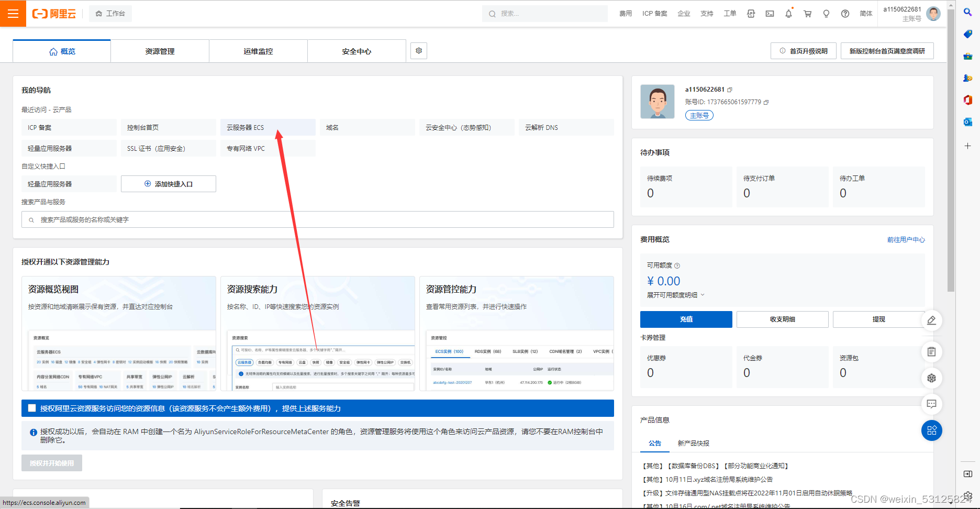Image resolution: width=980 pixels, height=509 pixels.
Task: Open 待办工单 count
Action: pos(843,193)
